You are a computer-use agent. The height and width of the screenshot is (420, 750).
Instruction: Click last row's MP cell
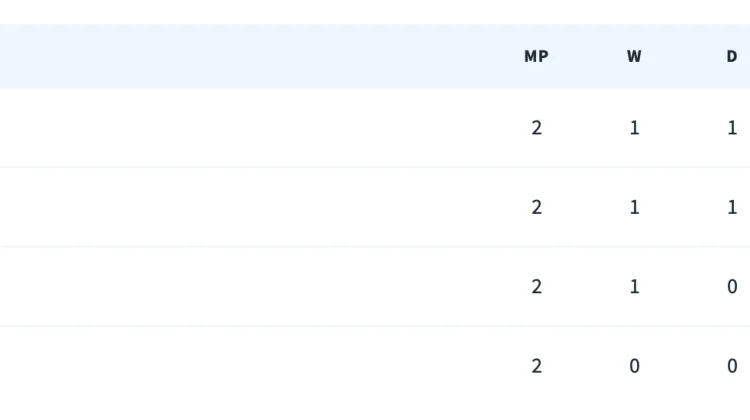(537, 366)
